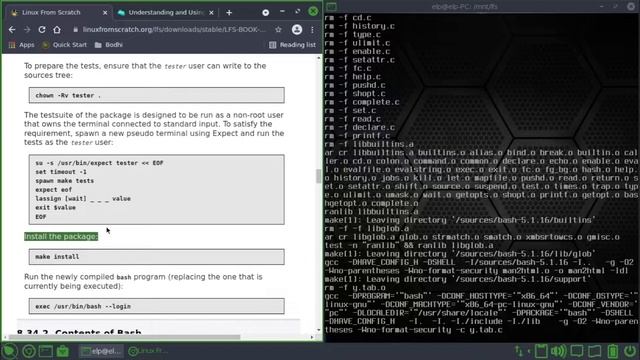
Task: Click the terminal window title bar icon
Action: [331, 6]
